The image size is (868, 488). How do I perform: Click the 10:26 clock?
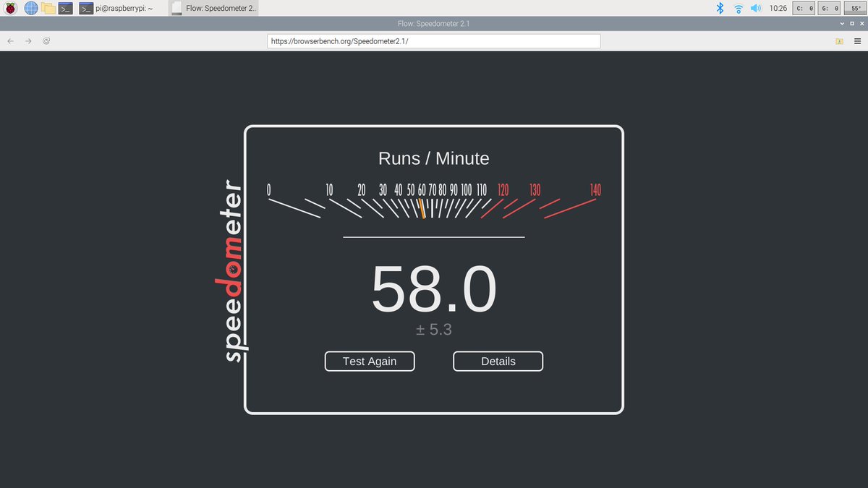coord(778,9)
